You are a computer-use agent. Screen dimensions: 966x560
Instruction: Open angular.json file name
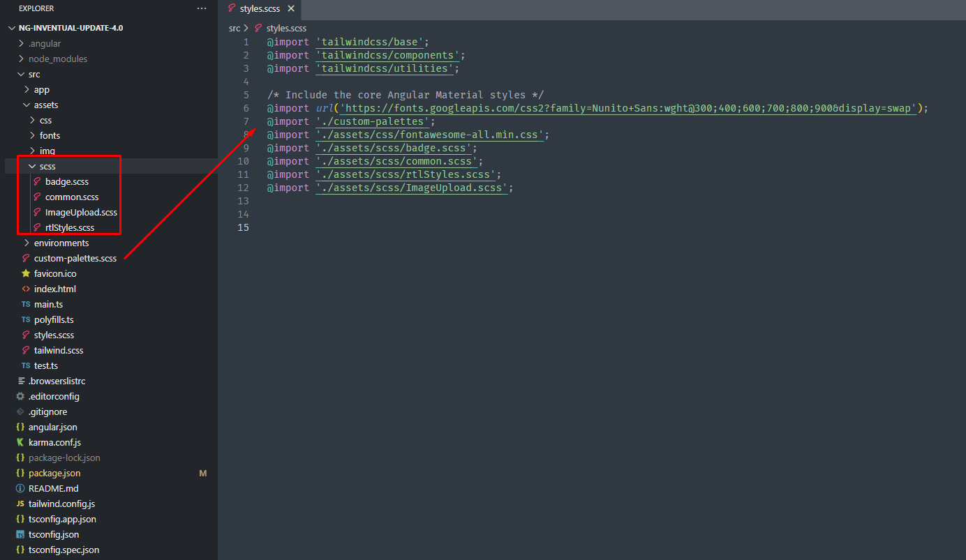(53, 427)
